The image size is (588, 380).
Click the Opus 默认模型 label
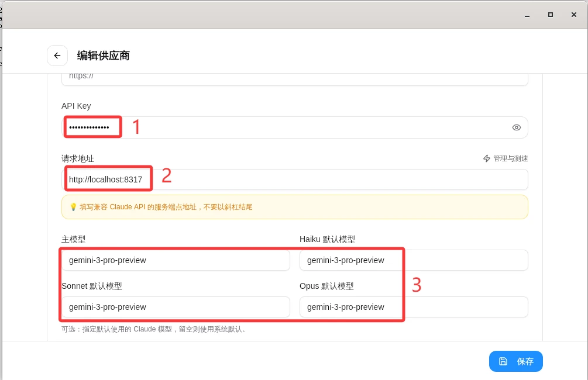(x=326, y=286)
